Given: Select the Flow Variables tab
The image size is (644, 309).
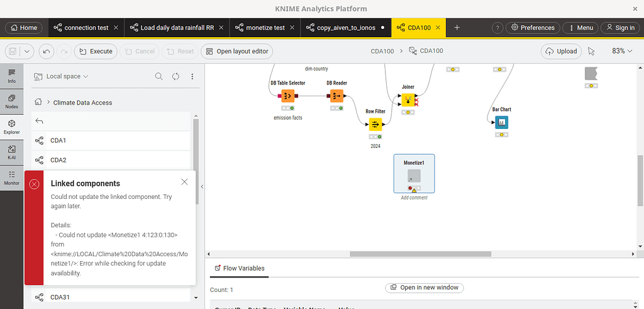Looking at the screenshot, I should point(240,268).
